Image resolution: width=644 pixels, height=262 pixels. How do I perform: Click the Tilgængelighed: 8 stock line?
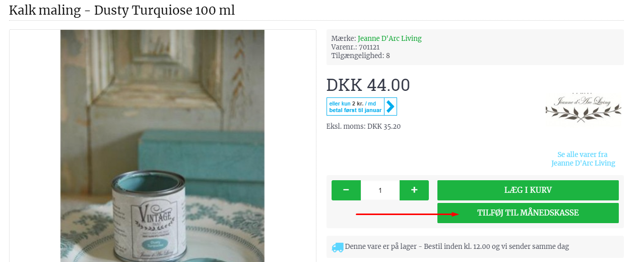360,56
